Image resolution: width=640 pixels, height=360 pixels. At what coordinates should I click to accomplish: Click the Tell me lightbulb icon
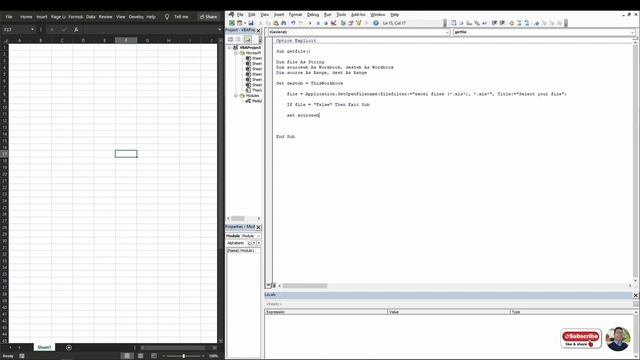pyautogui.click(x=167, y=17)
